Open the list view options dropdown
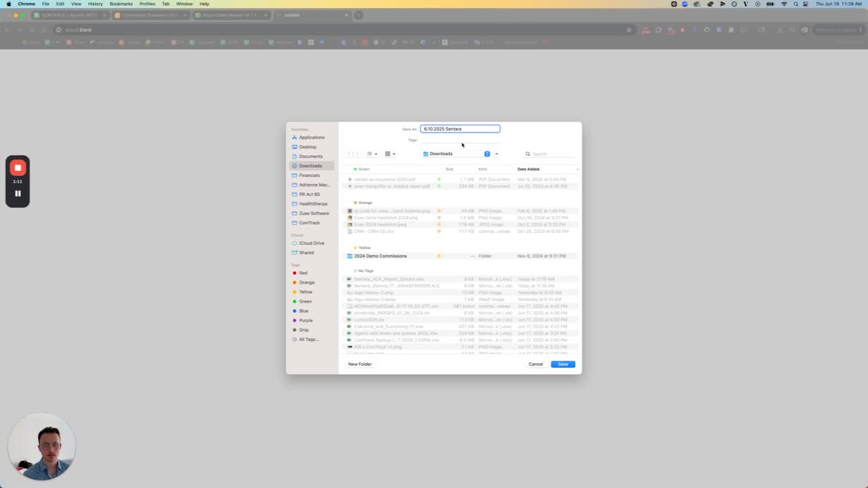The height and width of the screenshot is (488, 868). [372, 154]
